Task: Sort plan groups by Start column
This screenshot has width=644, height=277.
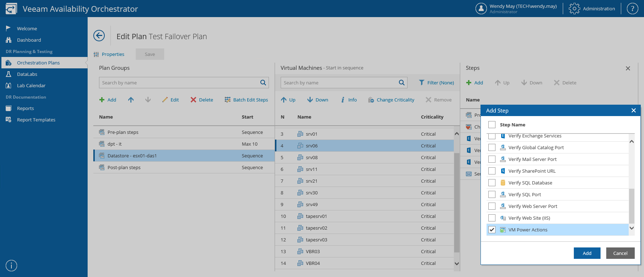Action: [248, 117]
